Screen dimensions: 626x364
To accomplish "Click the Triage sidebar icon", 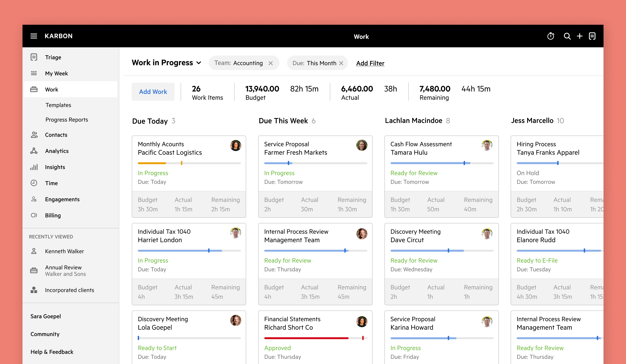I will 34,57.
